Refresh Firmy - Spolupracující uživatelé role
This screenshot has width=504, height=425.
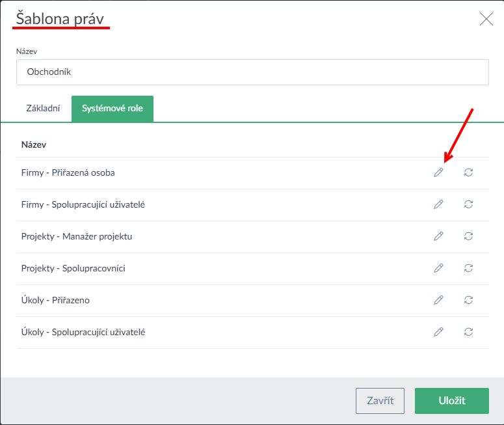[468, 204]
